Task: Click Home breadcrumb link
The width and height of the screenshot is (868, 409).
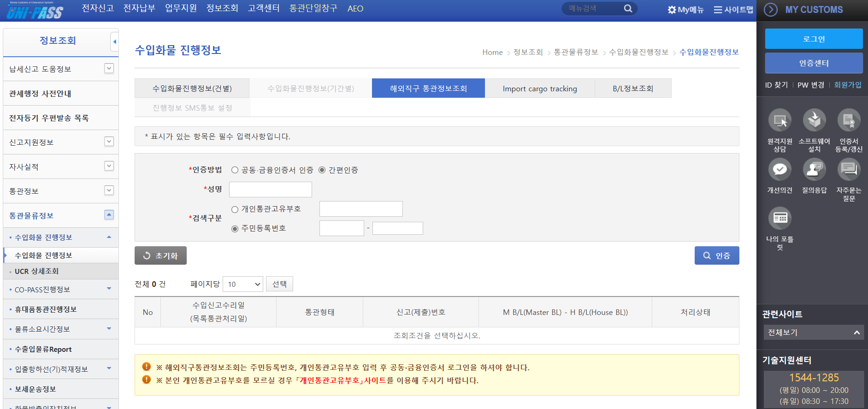Action: (492, 53)
